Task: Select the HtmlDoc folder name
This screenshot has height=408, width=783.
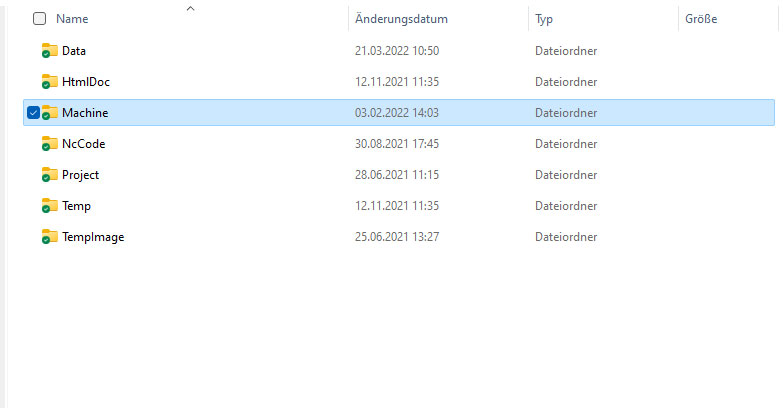Action: click(x=85, y=82)
